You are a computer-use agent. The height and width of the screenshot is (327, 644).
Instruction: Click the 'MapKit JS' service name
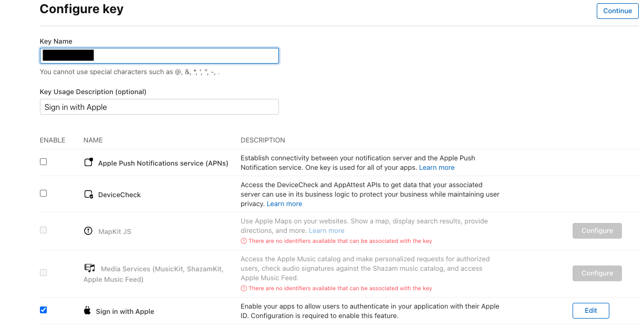click(115, 232)
